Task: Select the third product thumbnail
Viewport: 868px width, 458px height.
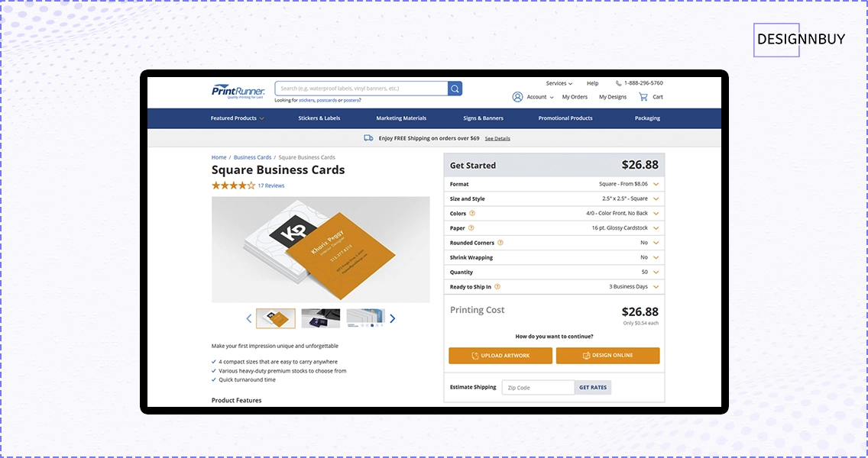Action: pyautogui.click(x=365, y=318)
